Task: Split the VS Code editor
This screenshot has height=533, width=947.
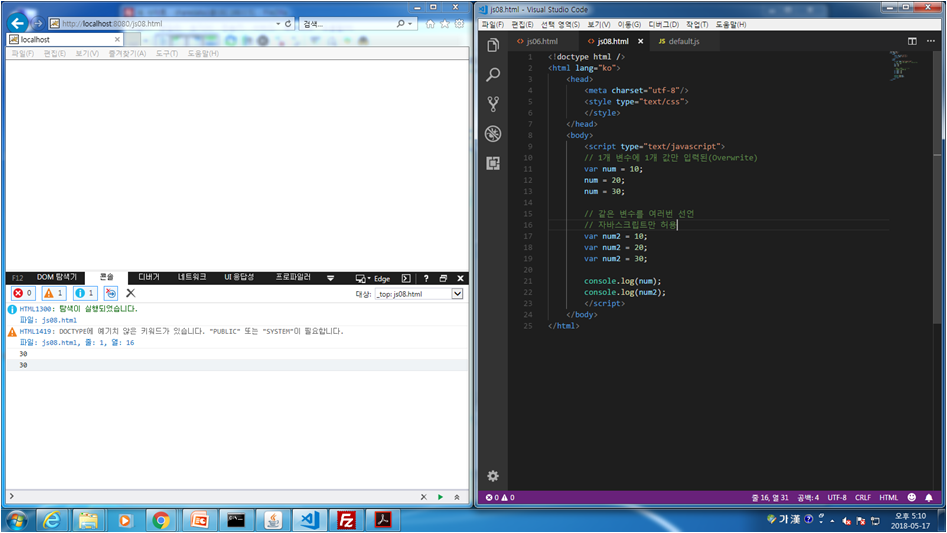Action: [x=912, y=41]
